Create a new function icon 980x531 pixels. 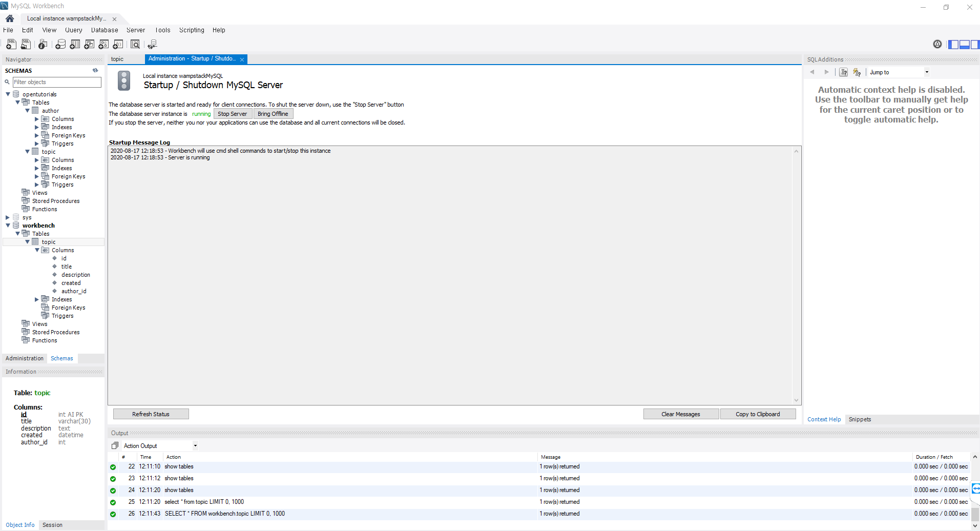pos(118,45)
